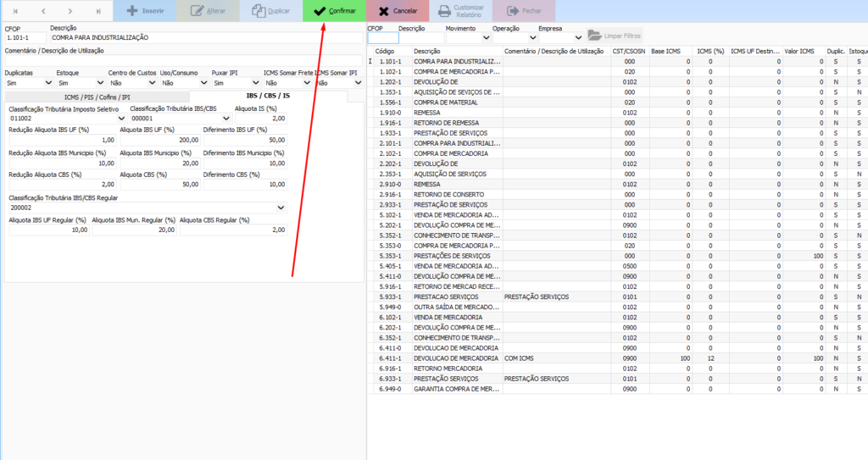
Task: Go to the next record arrow
Action: (70, 11)
